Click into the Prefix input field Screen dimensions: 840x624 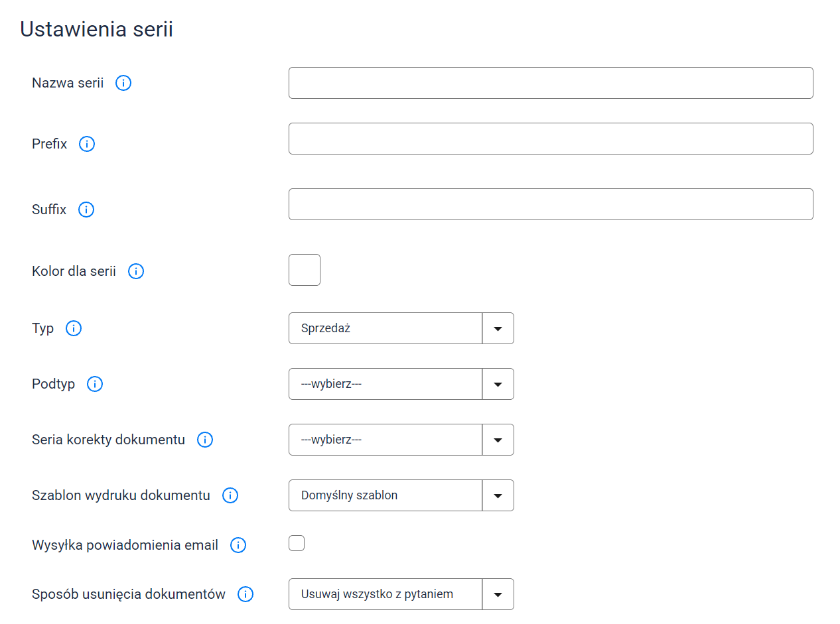pos(551,139)
